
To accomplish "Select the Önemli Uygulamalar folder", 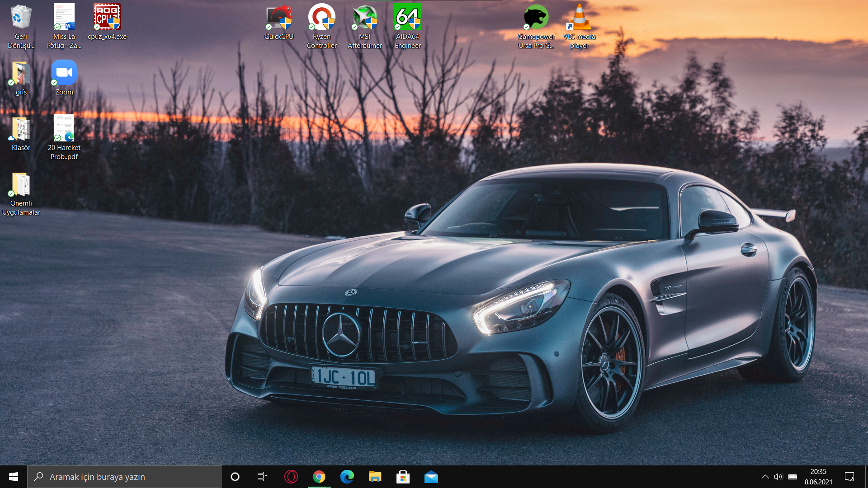I will click(21, 193).
